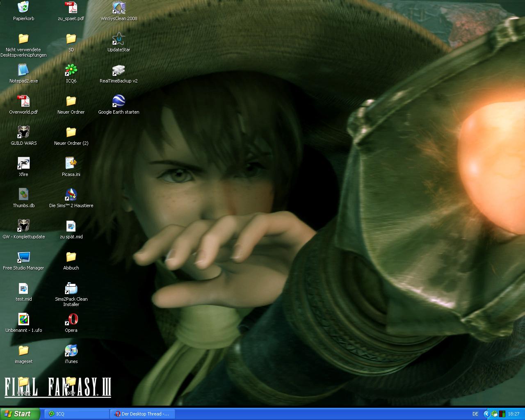This screenshot has height=420, width=525.
Task: Select the GUILD WARS shortcut icon
Action: coord(23,132)
